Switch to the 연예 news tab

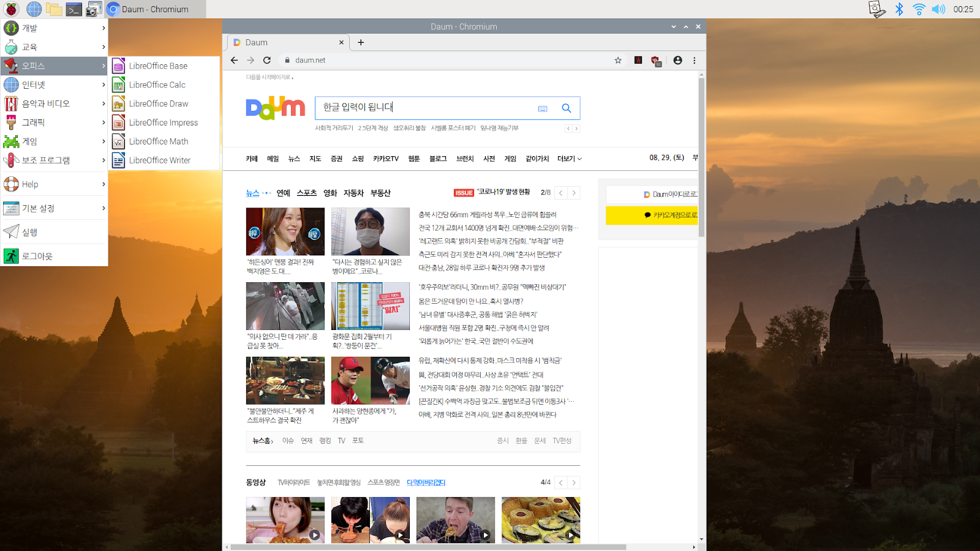coord(284,193)
